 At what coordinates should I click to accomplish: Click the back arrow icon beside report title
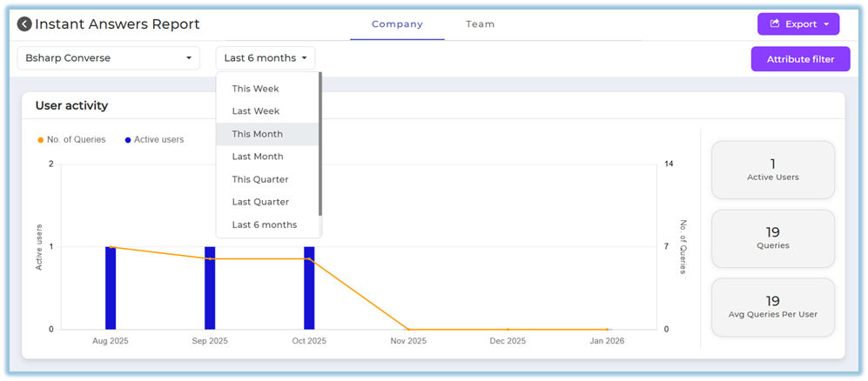24,24
